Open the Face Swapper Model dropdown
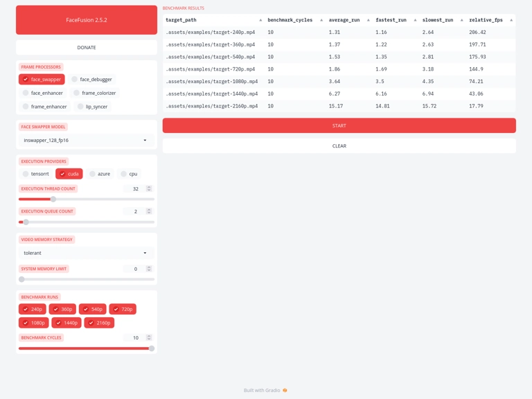Image resolution: width=532 pixels, height=399 pixels. point(87,140)
